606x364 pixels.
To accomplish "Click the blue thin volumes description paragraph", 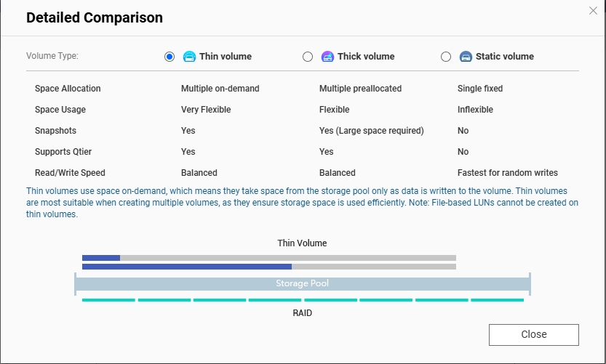I will pyautogui.click(x=302, y=203).
